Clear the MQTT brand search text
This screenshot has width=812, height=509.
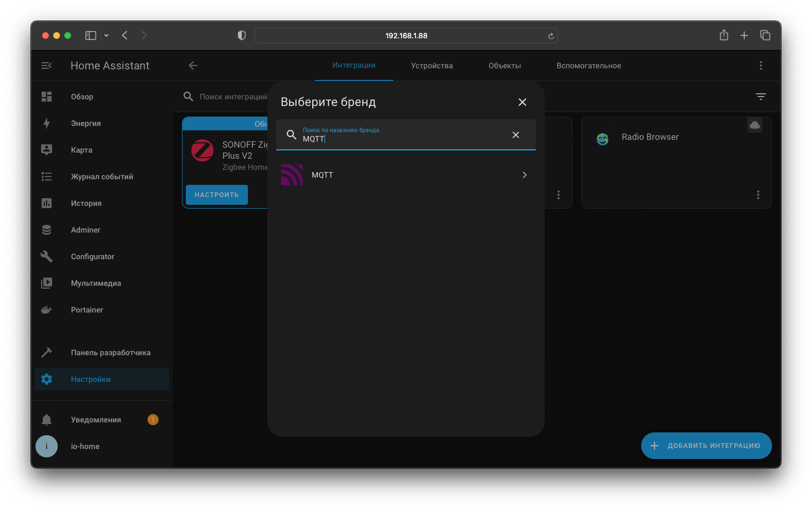pos(515,135)
